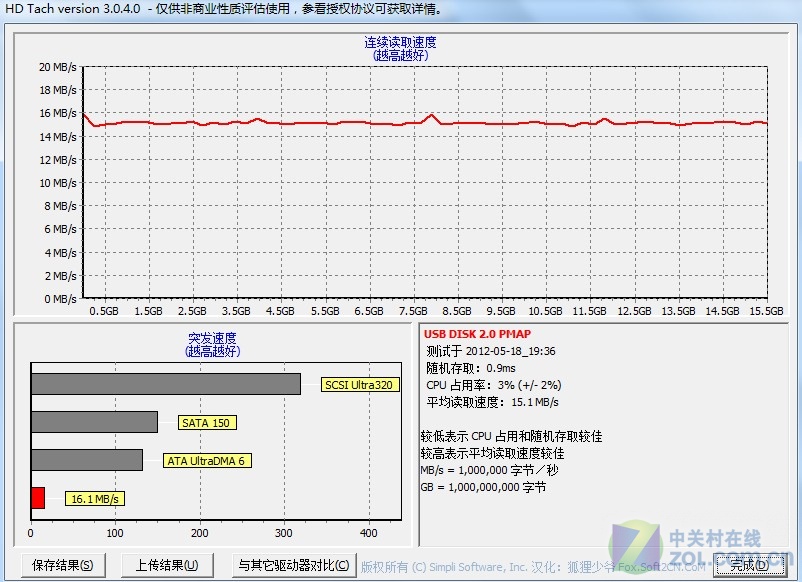Click the 连续读取速度 graph title
Image resolution: width=802 pixels, height=582 pixels.
(400, 43)
